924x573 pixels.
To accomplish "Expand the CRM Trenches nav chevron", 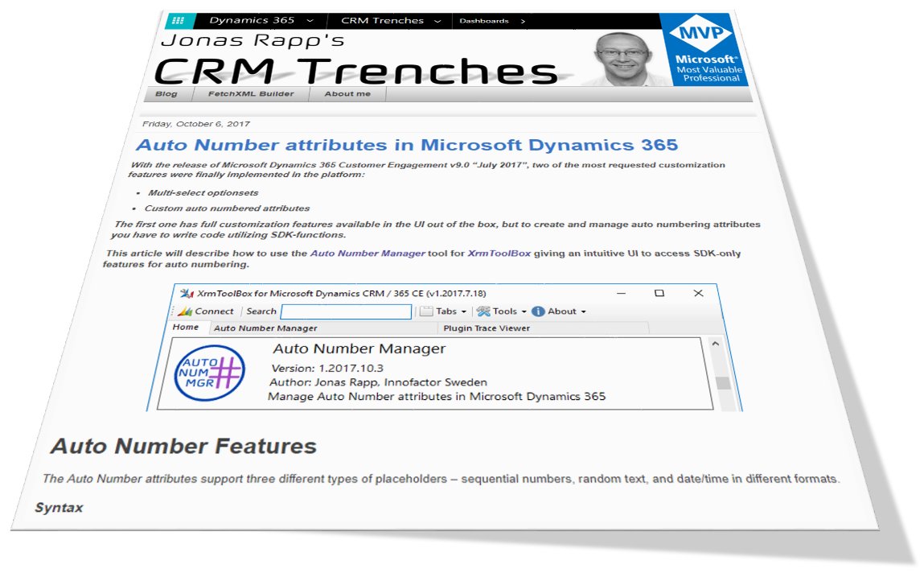I will point(437,21).
